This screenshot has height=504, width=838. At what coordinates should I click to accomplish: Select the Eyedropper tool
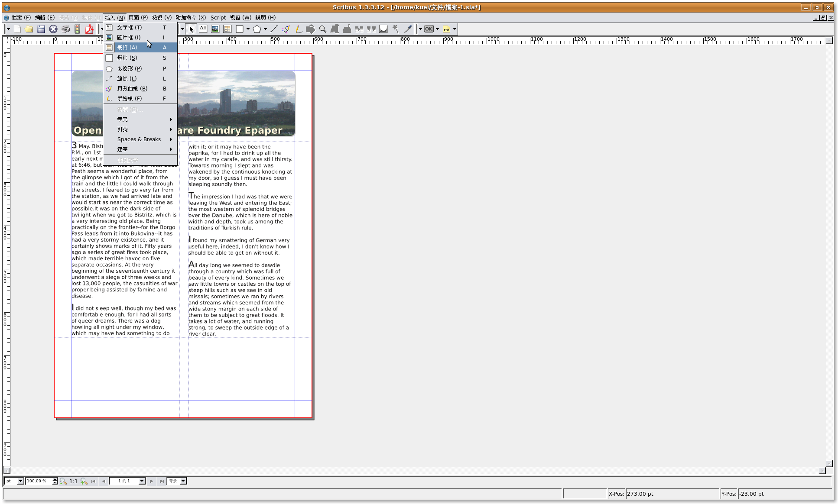click(408, 29)
